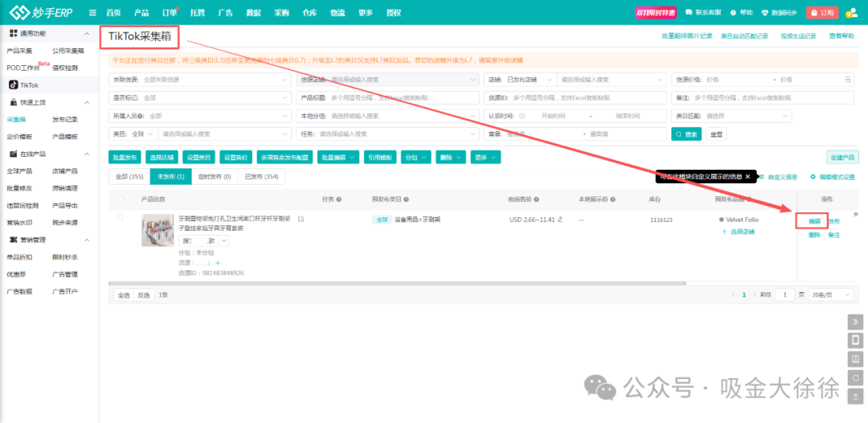
Task: Click the refresh floating icon
Action: tap(855, 378)
